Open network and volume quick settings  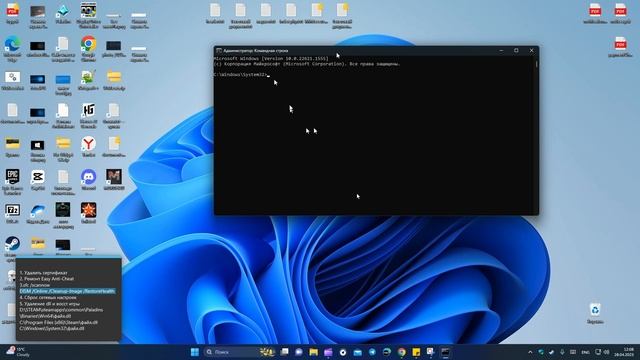602,352
